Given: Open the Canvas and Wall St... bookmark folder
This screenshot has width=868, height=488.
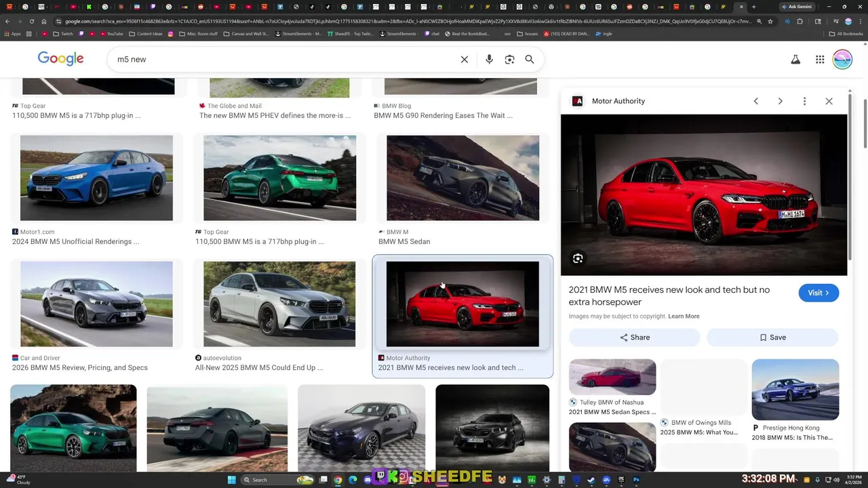Looking at the screenshot, I should click(245, 34).
